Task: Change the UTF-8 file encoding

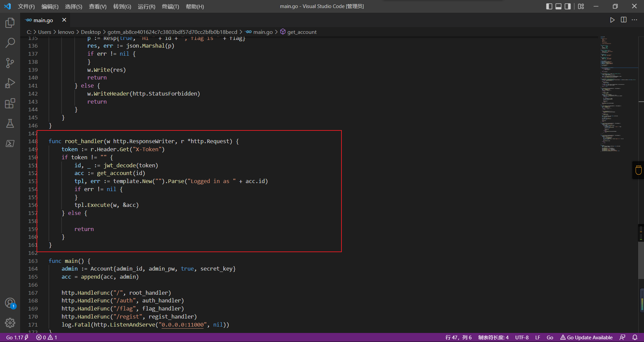Action: 522,337
